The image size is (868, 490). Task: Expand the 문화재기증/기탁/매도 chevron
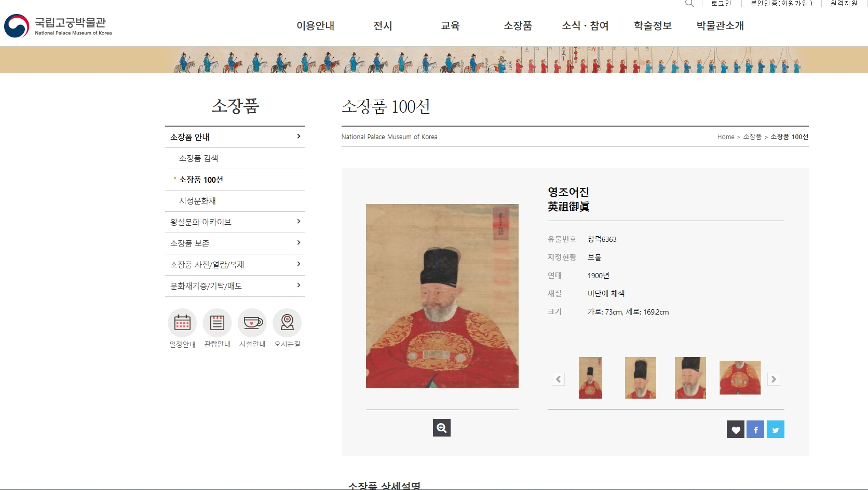pyautogui.click(x=299, y=285)
